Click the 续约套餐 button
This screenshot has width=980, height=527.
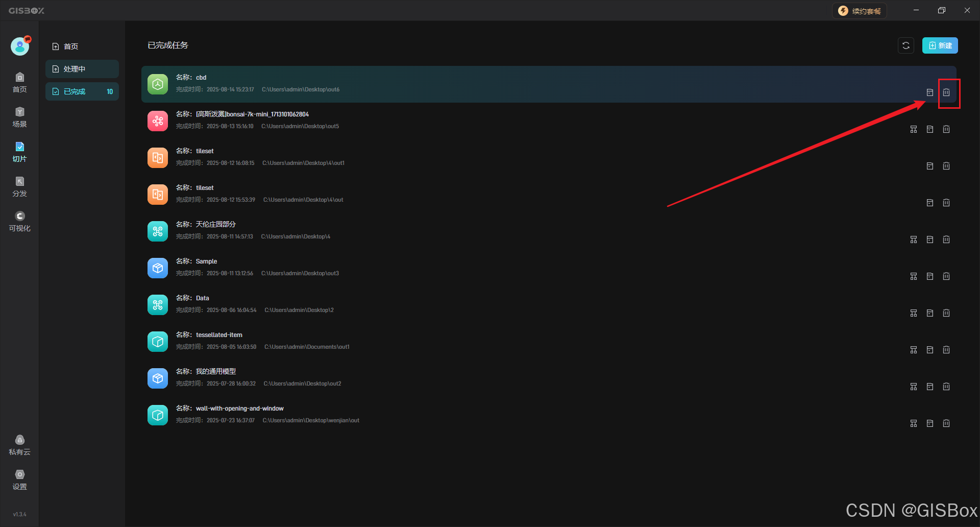point(860,11)
